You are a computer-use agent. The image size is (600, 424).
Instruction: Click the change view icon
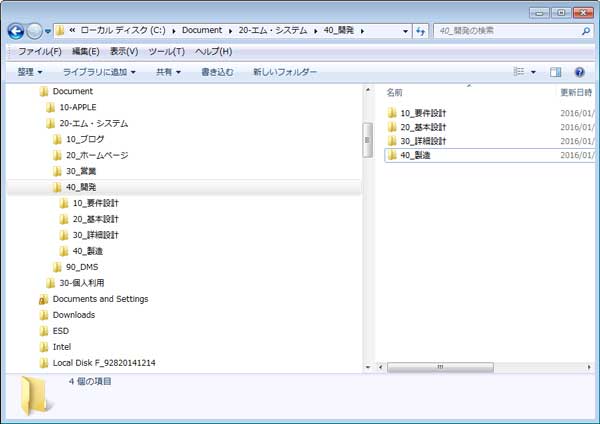tap(519, 72)
